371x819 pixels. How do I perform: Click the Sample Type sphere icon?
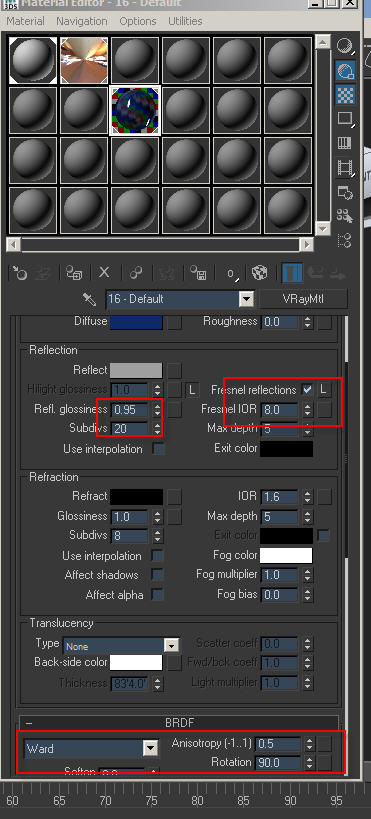coord(345,46)
